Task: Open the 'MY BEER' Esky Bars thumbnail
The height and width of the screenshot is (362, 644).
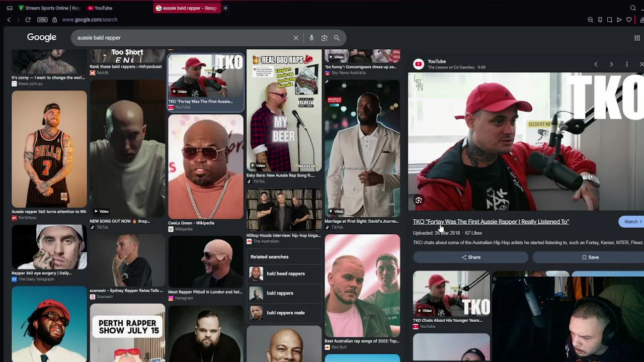Action: pos(284,111)
